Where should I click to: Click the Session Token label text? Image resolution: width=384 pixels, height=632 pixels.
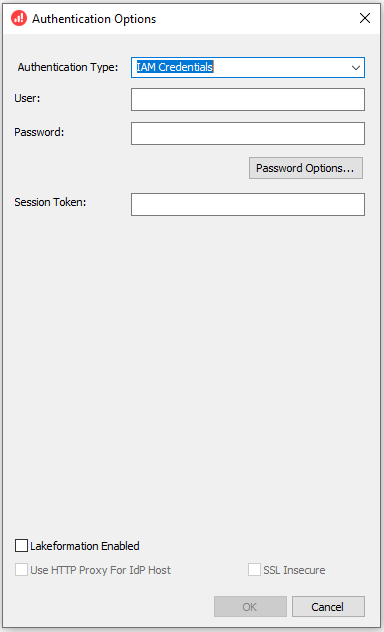[x=50, y=202]
